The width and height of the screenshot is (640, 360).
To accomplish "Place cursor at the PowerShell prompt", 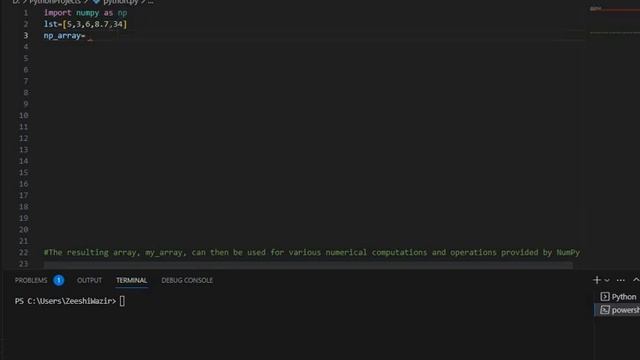I will (122, 301).
